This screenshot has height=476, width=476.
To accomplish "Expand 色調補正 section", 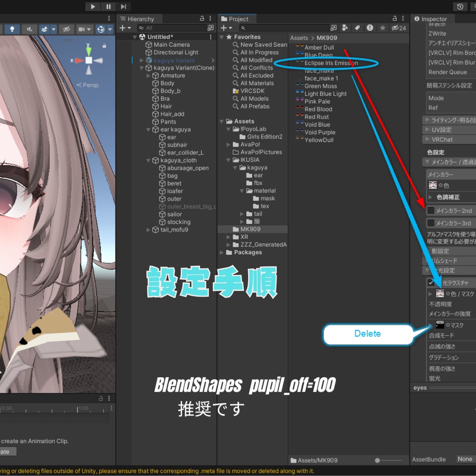I will click(430, 197).
